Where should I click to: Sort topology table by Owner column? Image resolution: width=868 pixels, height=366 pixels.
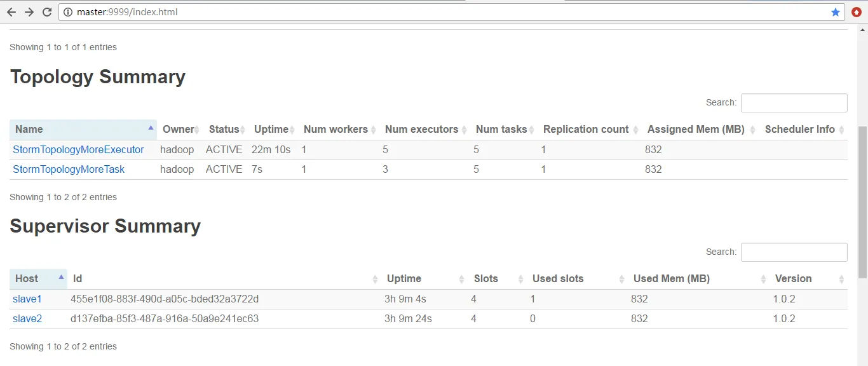pos(180,129)
